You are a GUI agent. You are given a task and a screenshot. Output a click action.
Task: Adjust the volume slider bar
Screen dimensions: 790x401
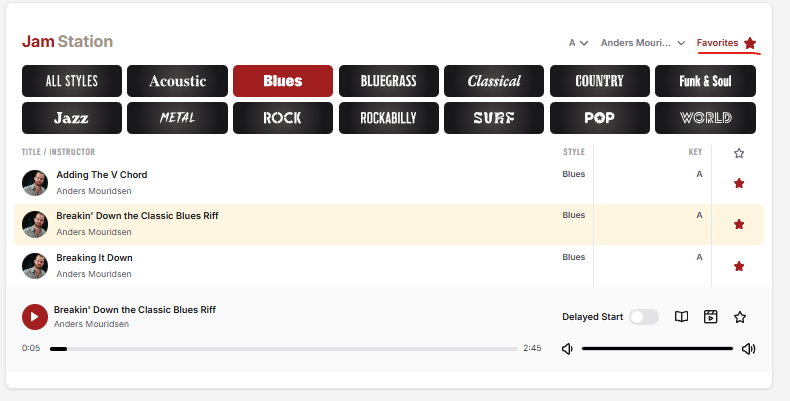(x=657, y=349)
